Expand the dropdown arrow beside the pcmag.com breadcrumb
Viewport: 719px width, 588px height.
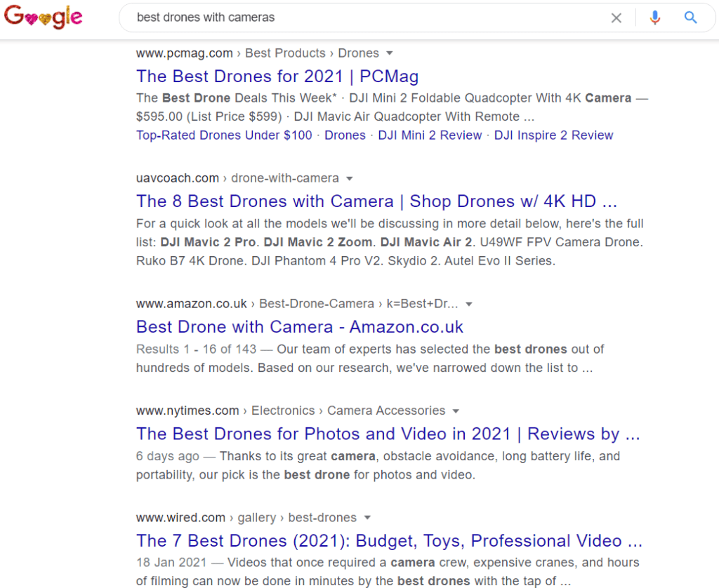[x=390, y=53]
